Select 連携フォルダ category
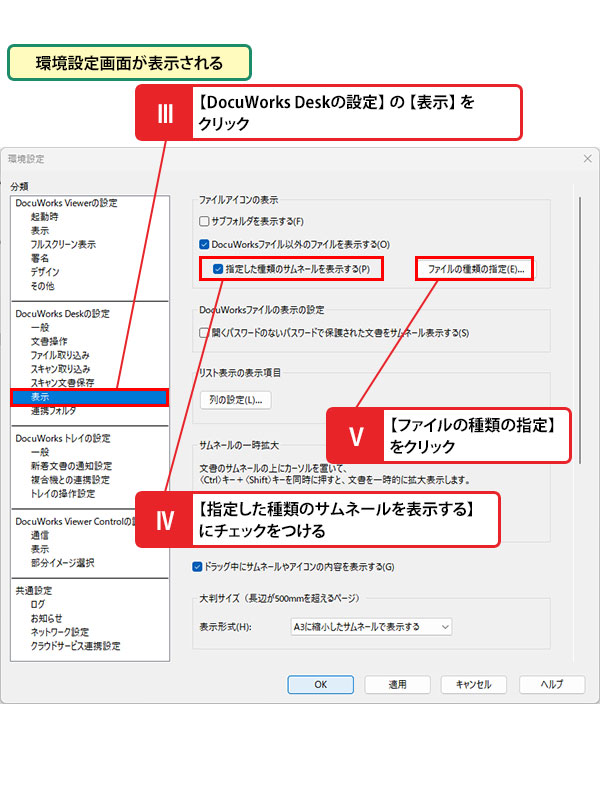Image resolution: width=600 pixels, height=800 pixels. tap(54, 411)
